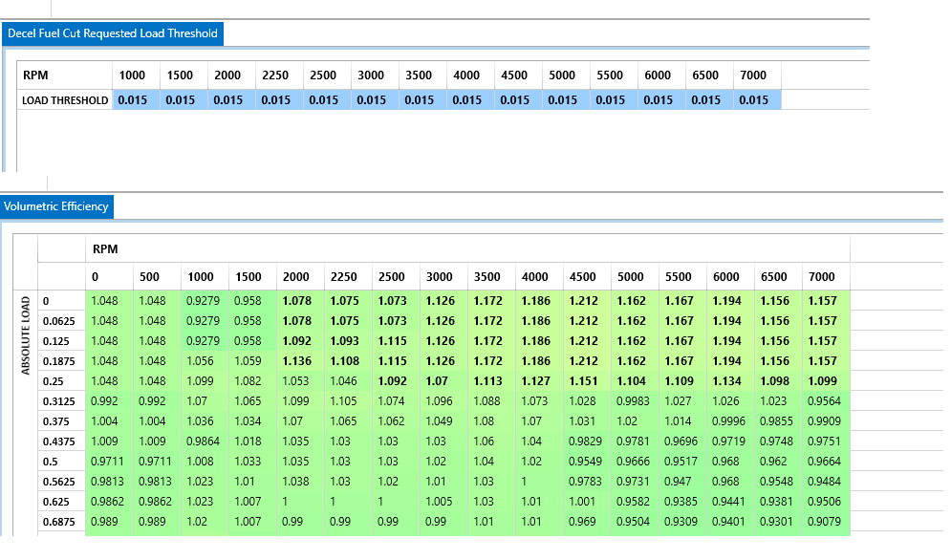Select VE cell 0.9664 at load 0.5

(826, 462)
